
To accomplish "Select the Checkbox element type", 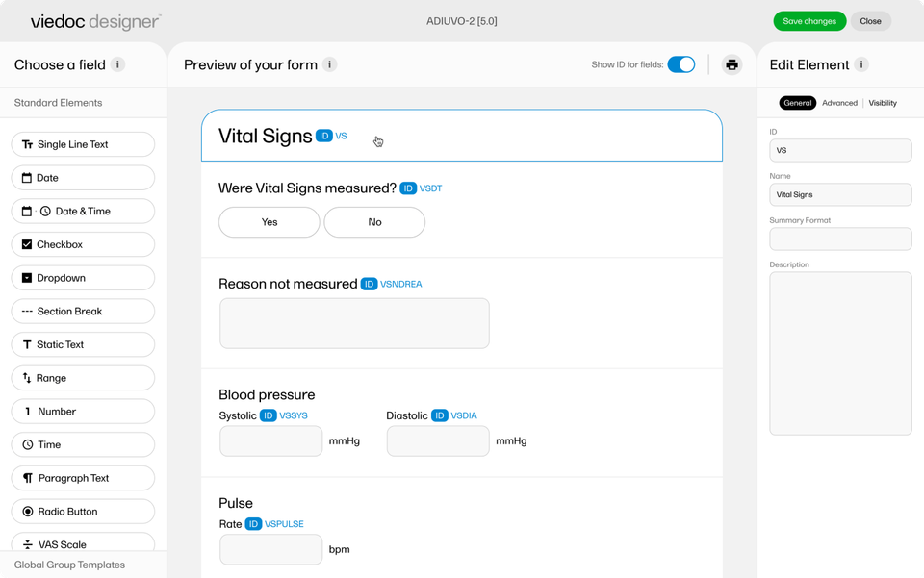I will point(82,244).
